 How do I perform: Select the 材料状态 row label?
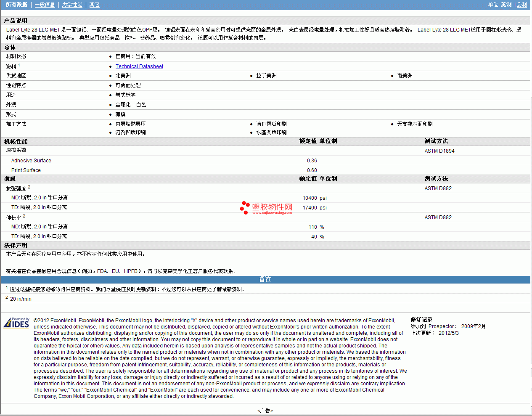[x=16, y=56]
